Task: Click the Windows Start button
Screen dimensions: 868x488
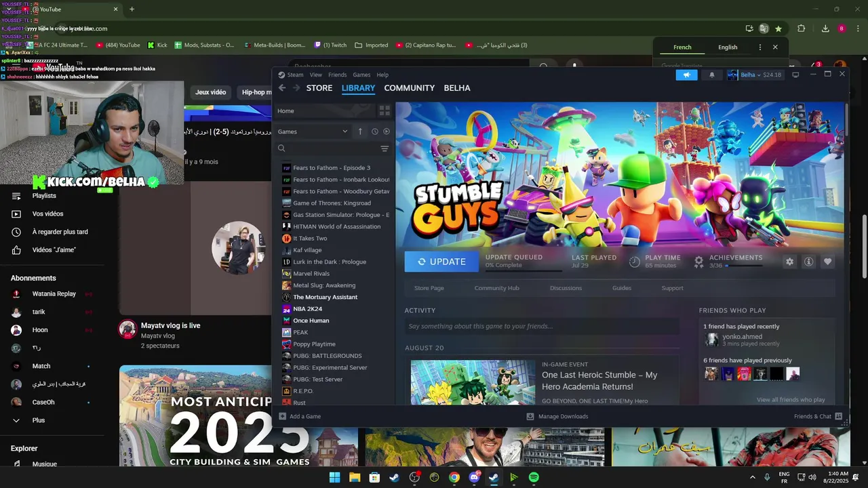Action: pos(334,477)
